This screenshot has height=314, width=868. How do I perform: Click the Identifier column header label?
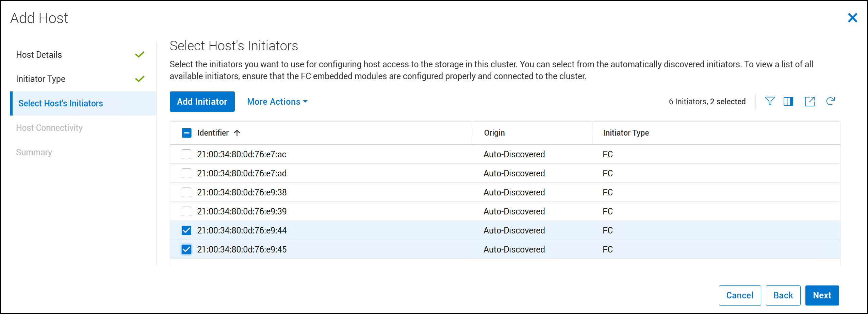click(x=213, y=133)
